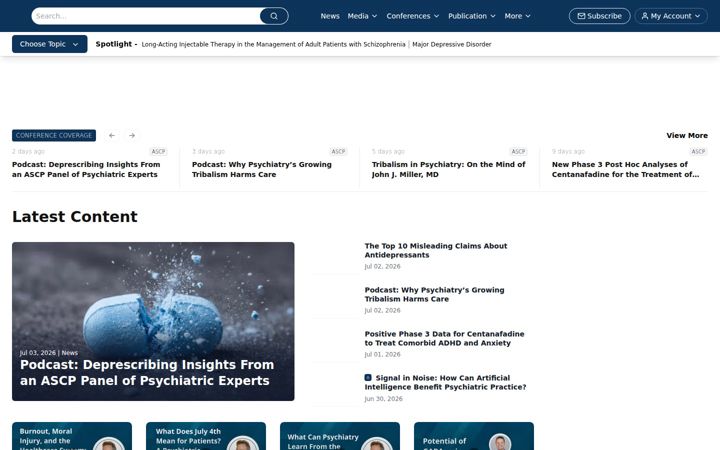
Task: Click inside the Search input field
Action: pyautogui.click(x=146, y=16)
